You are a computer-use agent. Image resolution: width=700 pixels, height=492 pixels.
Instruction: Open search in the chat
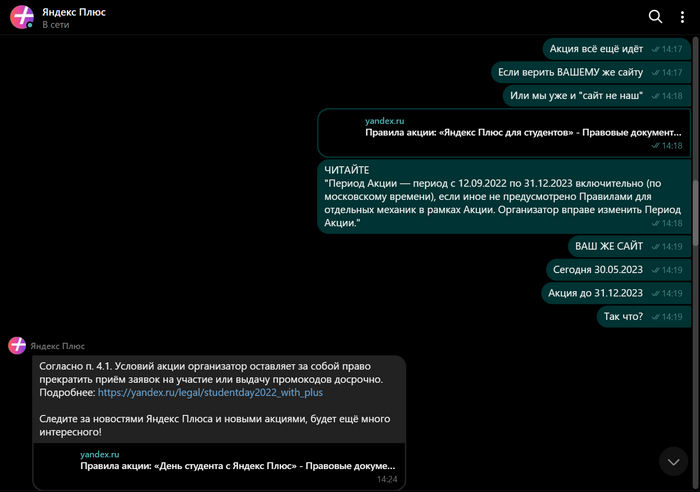tap(655, 17)
